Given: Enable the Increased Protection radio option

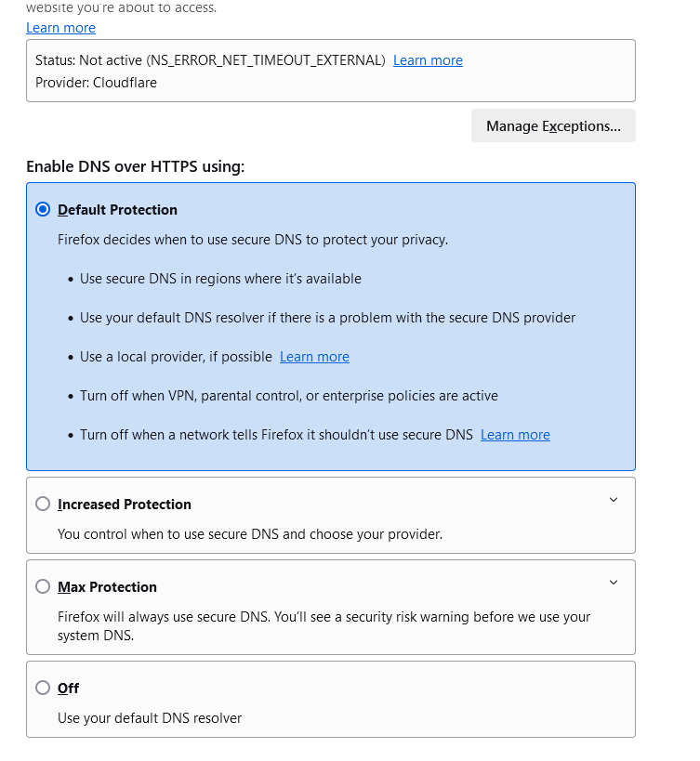Looking at the screenshot, I should tap(43, 505).
